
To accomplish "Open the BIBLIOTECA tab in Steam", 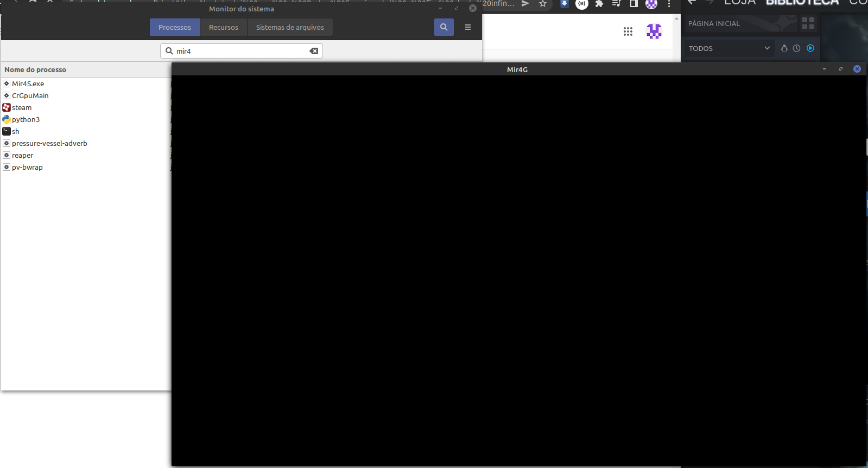I will click(x=802, y=3).
